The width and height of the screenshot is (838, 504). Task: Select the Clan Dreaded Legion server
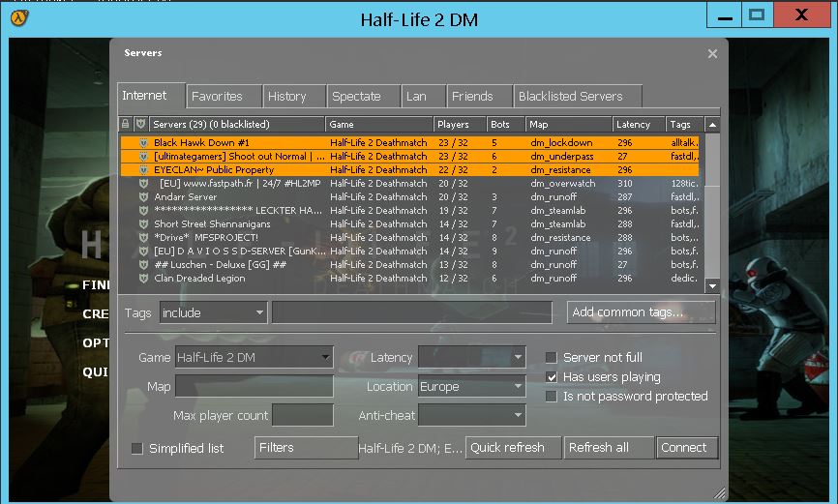click(409, 278)
